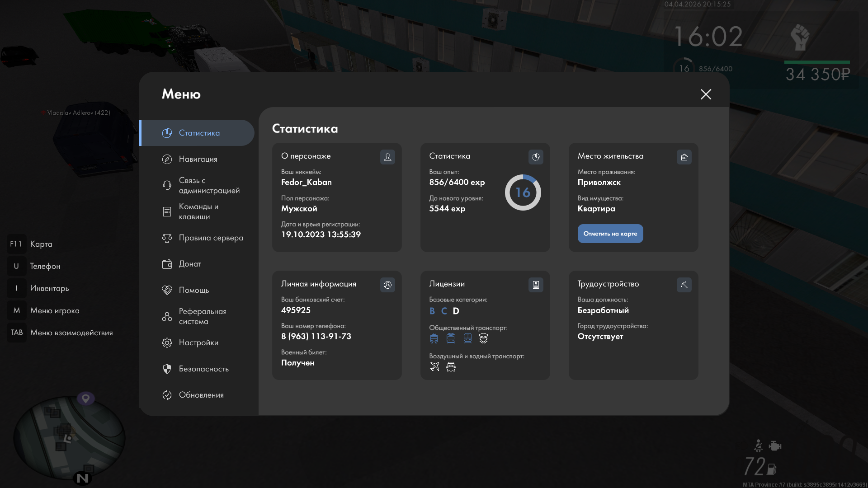Click the pie chart icon in Статистика card
Viewport: 868px width, 488px height.
click(536, 157)
